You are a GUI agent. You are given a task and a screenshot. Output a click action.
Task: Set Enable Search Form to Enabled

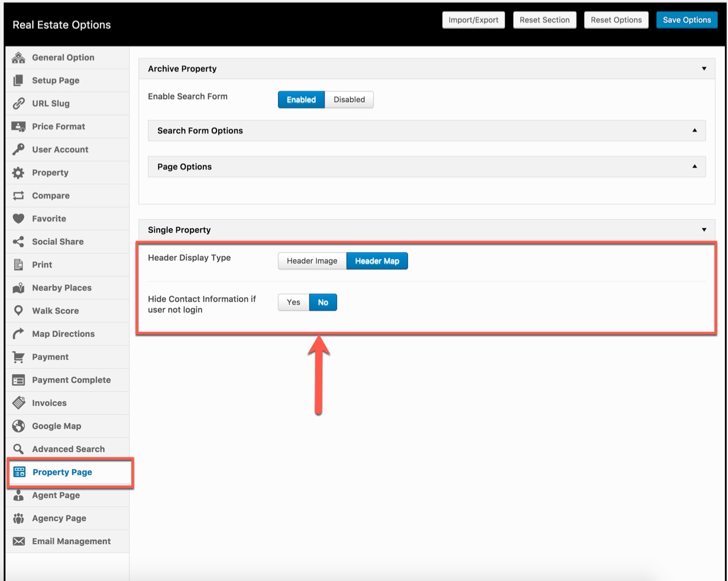pyautogui.click(x=301, y=100)
